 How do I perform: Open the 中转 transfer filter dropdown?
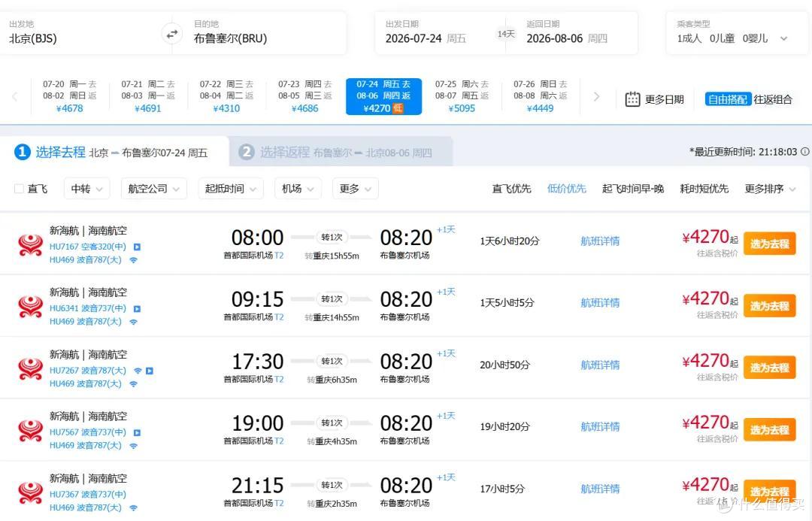[x=86, y=189]
